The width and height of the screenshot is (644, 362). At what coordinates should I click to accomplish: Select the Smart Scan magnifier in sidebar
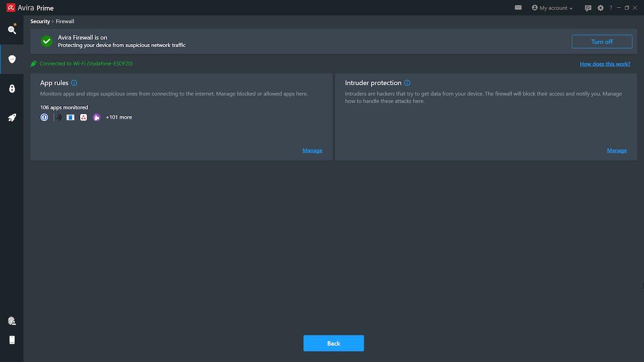click(12, 30)
